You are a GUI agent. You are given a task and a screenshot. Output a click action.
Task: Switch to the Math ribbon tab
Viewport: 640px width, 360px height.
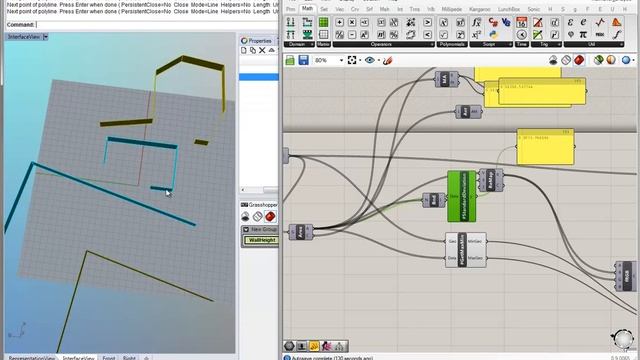307,8
